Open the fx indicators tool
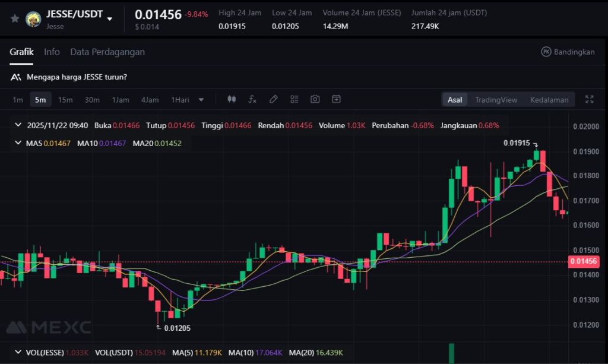 pyautogui.click(x=252, y=99)
